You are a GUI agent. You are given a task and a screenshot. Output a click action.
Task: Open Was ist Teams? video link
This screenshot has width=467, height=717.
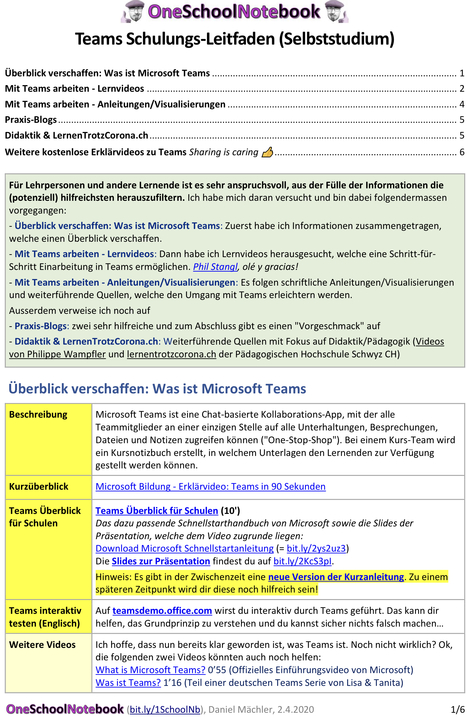[x=128, y=683]
